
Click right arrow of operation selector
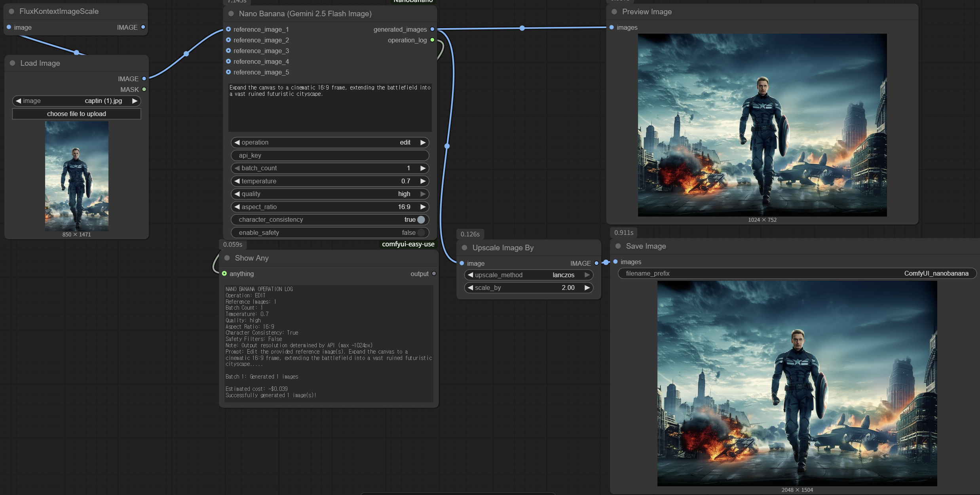(x=423, y=143)
